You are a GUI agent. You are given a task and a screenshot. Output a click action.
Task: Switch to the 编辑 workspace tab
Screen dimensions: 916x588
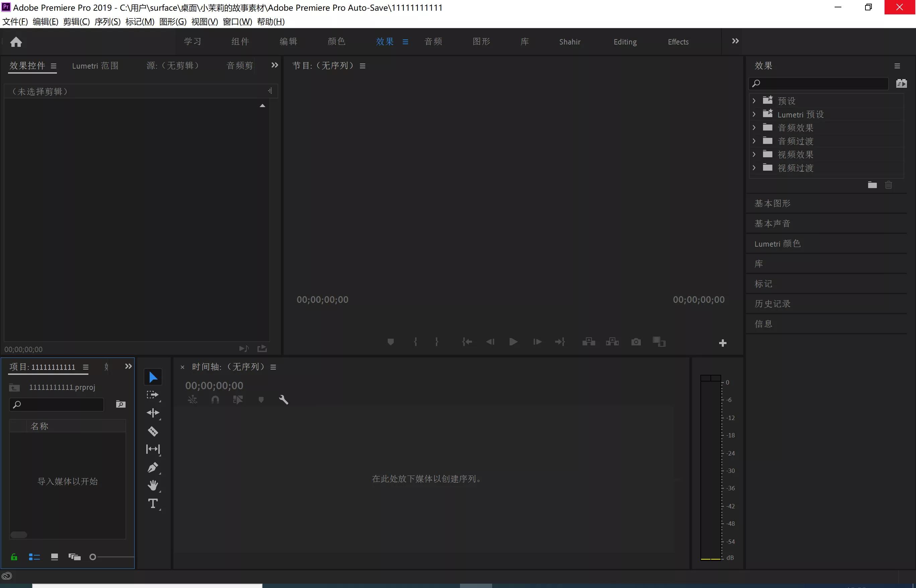pos(288,41)
